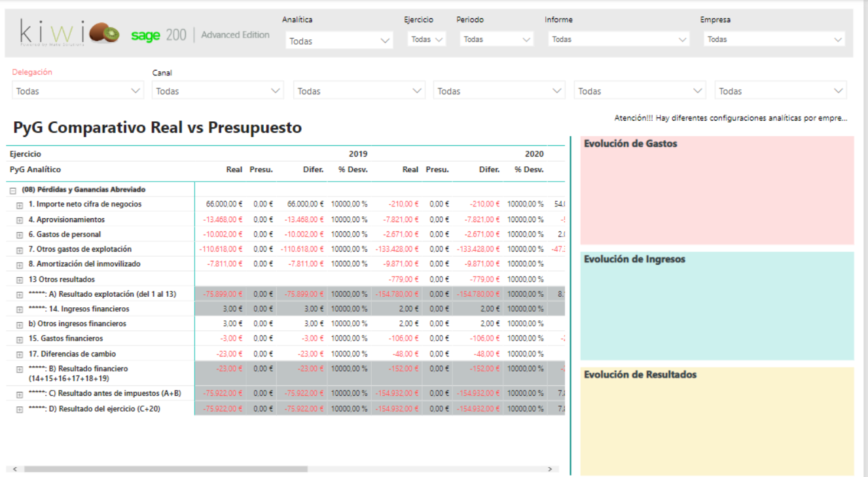Click the 2019 year column header
Screen dimensions: 868x477
358,154
